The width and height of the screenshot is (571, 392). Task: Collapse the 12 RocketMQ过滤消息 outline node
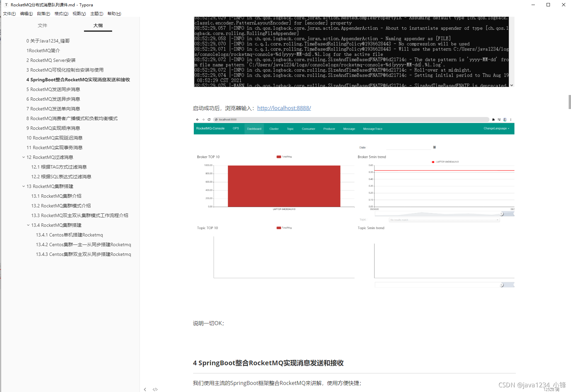(23, 157)
